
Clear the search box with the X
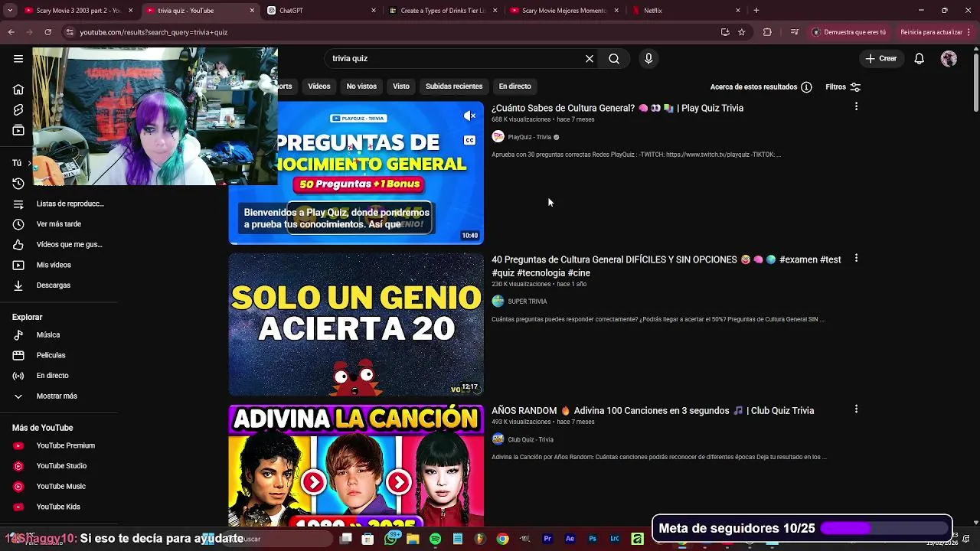pos(590,58)
